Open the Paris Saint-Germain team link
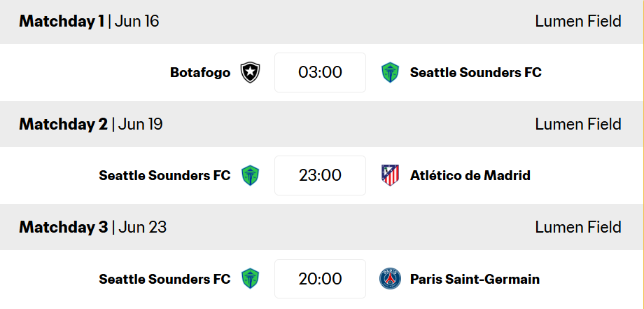 pyautogui.click(x=475, y=279)
